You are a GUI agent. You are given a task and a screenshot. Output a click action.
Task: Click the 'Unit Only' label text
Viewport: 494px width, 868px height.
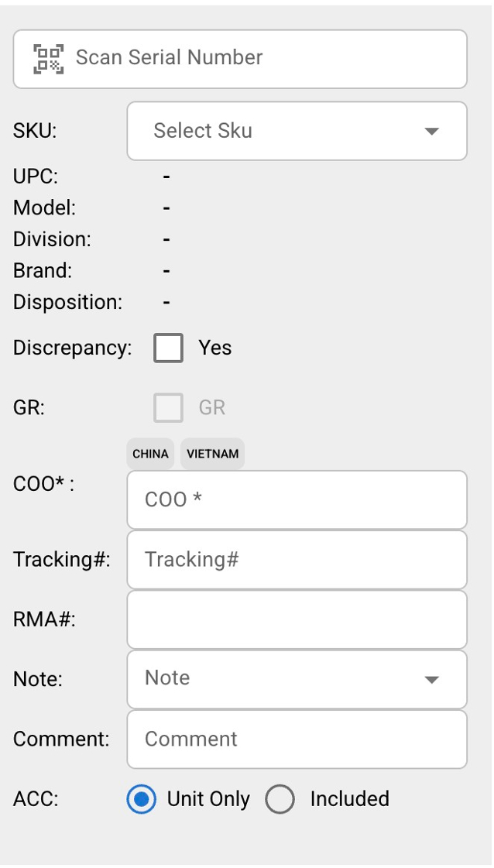[x=208, y=799]
